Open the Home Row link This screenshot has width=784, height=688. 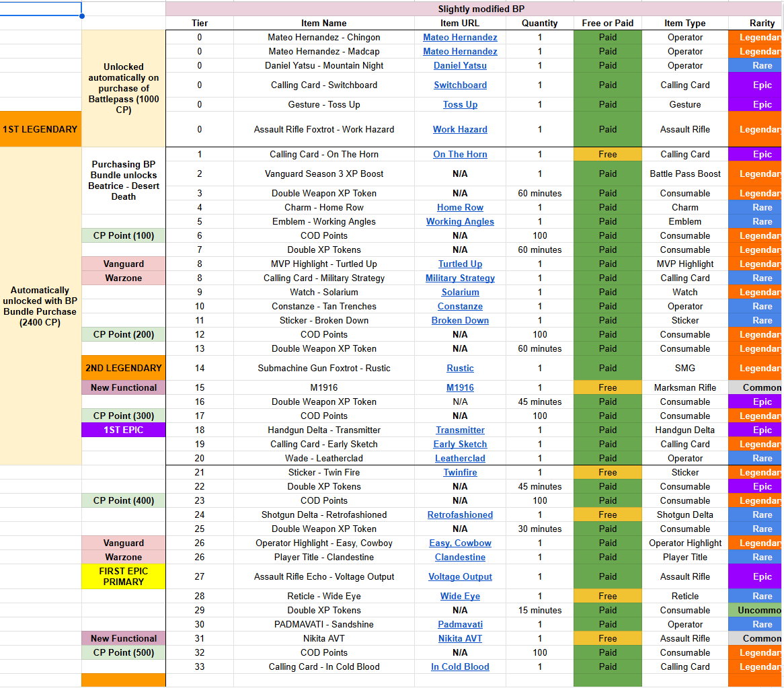(460, 208)
